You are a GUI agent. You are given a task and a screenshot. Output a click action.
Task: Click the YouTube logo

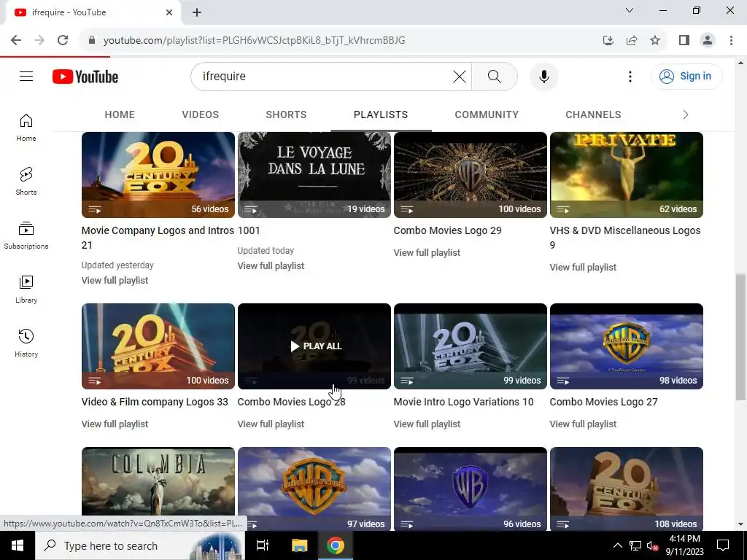pyautogui.click(x=85, y=77)
